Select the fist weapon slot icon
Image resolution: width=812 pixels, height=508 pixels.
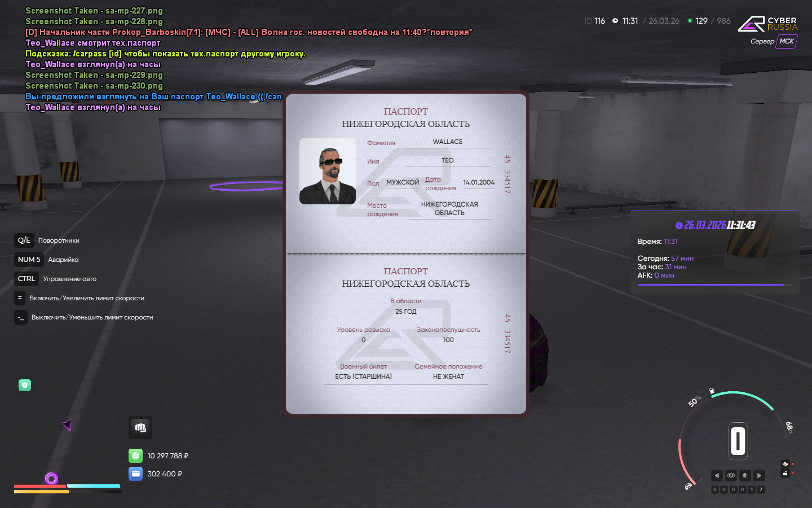tap(140, 428)
